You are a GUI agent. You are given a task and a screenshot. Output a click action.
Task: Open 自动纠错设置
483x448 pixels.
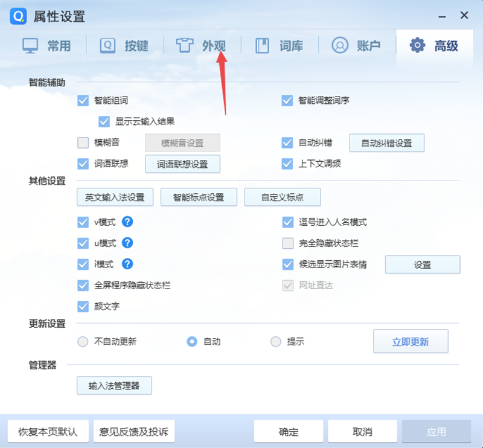(x=387, y=142)
